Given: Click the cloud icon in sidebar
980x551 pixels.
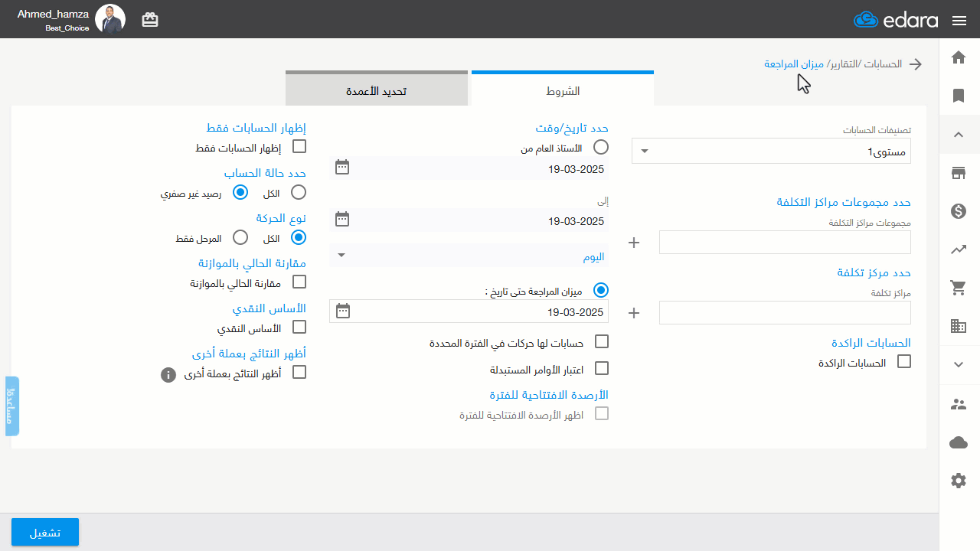Looking at the screenshot, I should [x=959, y=442].
